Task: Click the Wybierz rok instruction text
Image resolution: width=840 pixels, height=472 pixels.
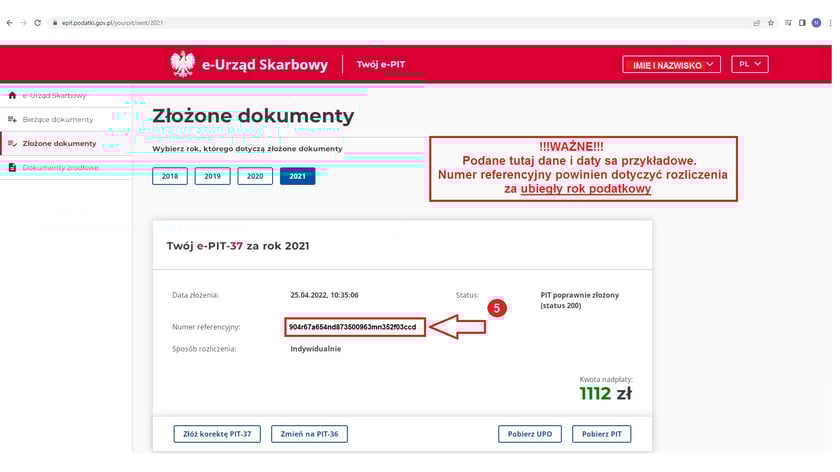Action: pos(247,148)
